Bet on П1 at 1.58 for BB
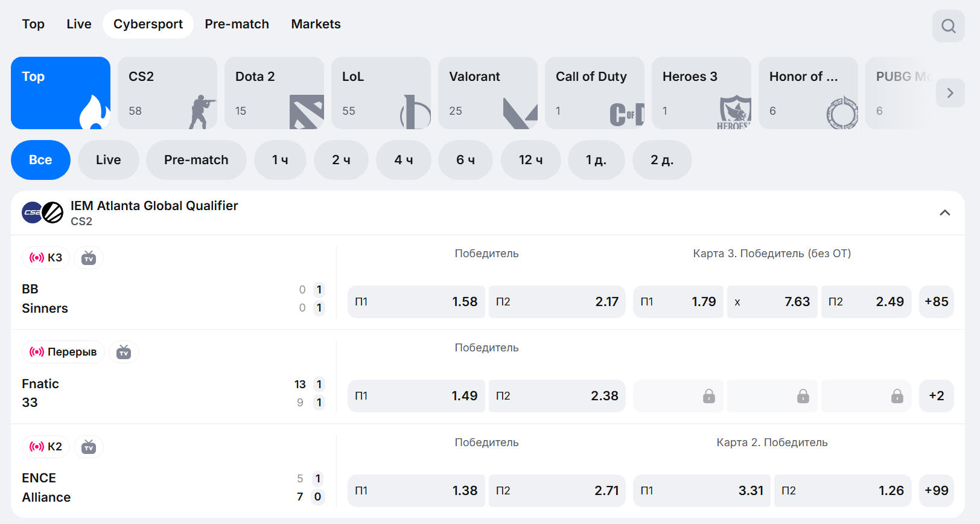 (x=416, y=302)
